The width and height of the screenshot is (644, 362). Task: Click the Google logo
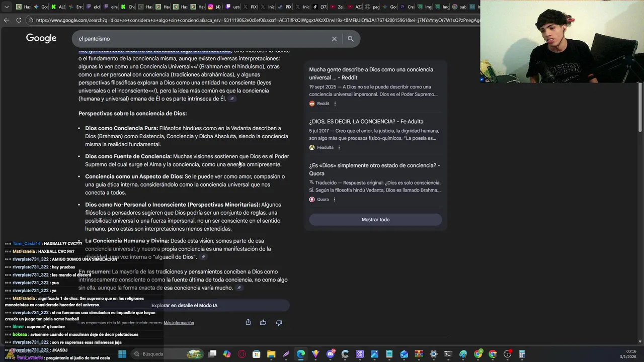pos(41,39)
